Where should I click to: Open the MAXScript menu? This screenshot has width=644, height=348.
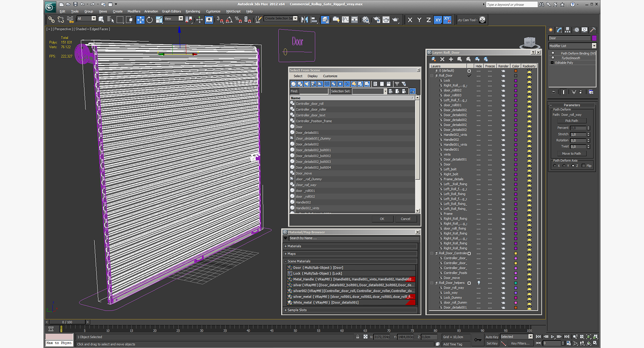[234, 11]
